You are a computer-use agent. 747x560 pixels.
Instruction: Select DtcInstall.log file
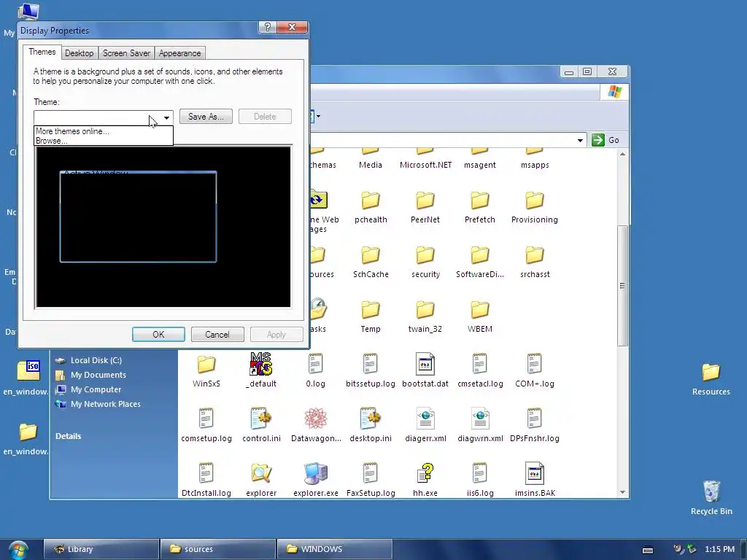206,480
